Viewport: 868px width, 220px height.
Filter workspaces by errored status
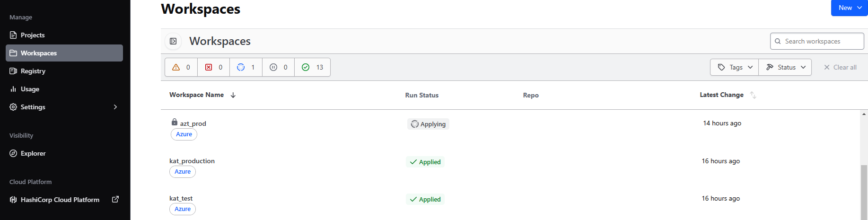pyautogui.click(x=213, y=67)
